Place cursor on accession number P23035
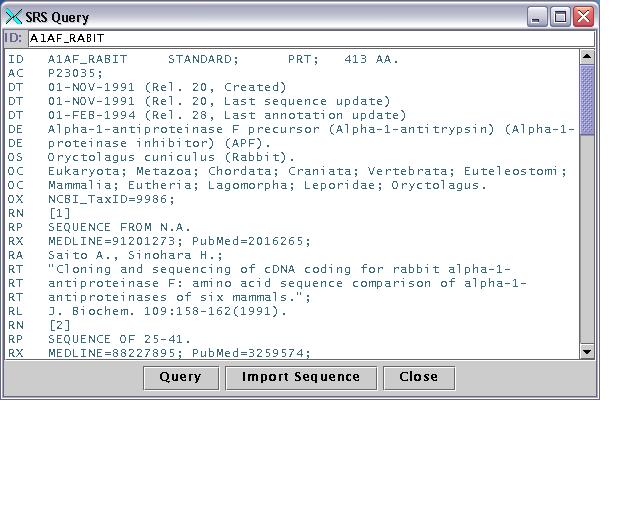This screenshot has height=512, width=640. click(x=76, y=73)
